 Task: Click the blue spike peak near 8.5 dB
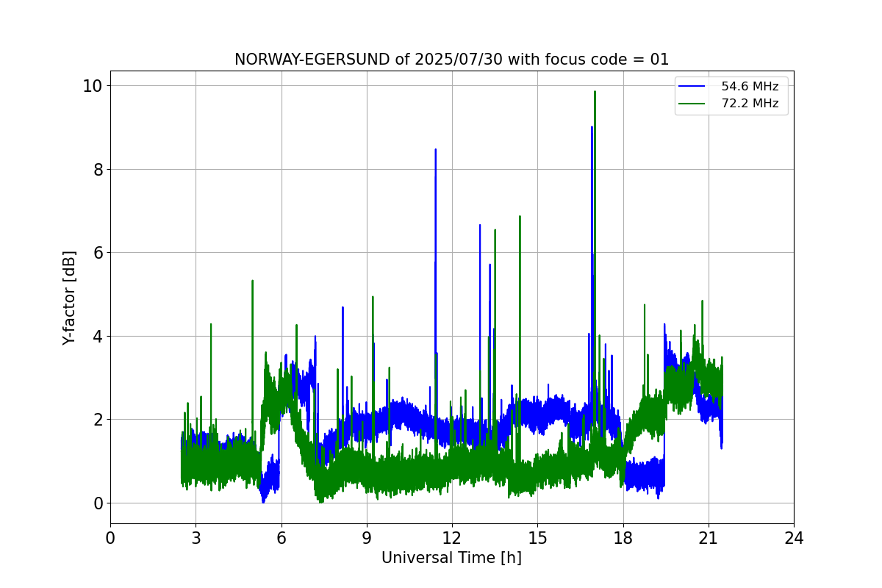pos(435,149)
